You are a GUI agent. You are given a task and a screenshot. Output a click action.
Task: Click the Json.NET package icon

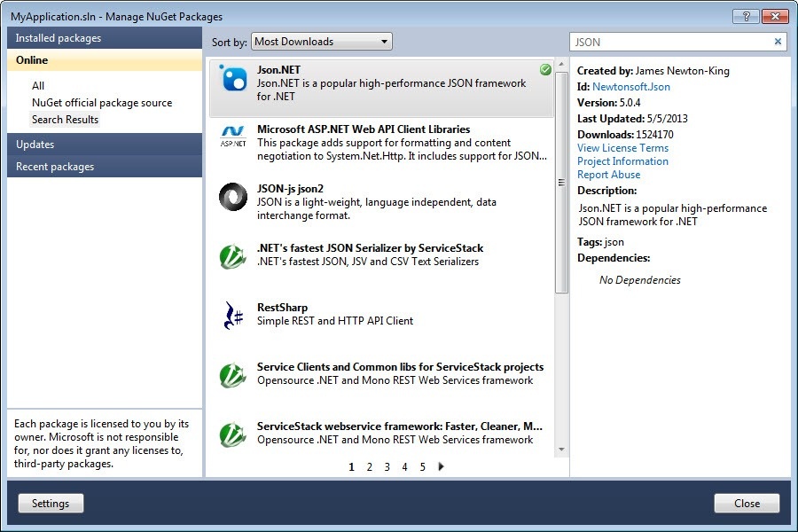pos(233,80)
